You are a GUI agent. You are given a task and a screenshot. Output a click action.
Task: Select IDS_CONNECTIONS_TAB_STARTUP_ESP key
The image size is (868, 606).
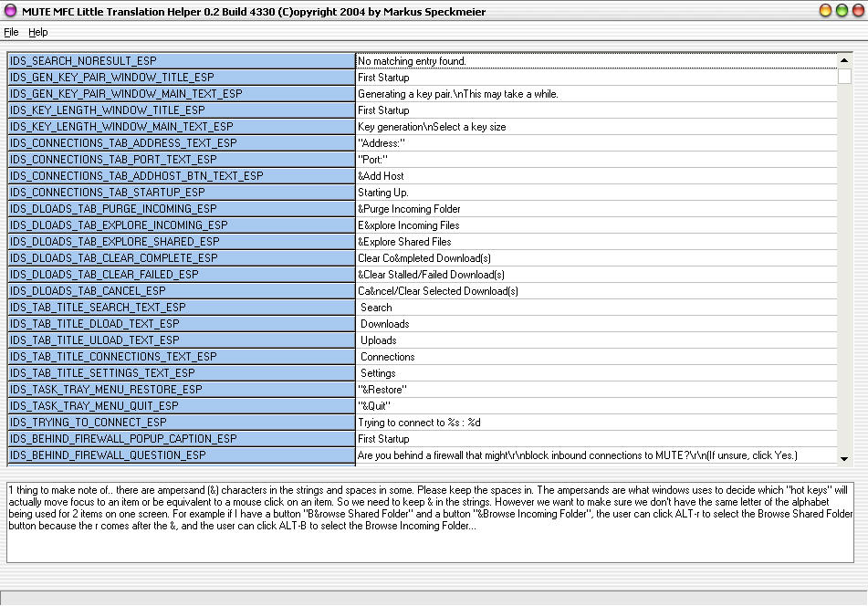point(182,193)
